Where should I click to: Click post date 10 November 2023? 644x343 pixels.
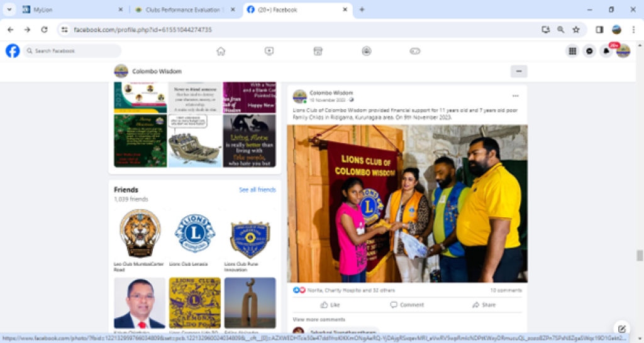point(327,100)
